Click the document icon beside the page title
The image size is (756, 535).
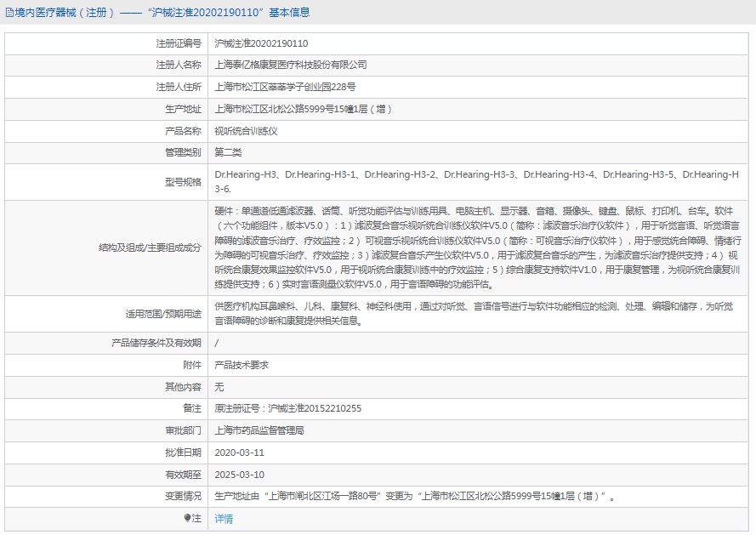click(9, 13)
